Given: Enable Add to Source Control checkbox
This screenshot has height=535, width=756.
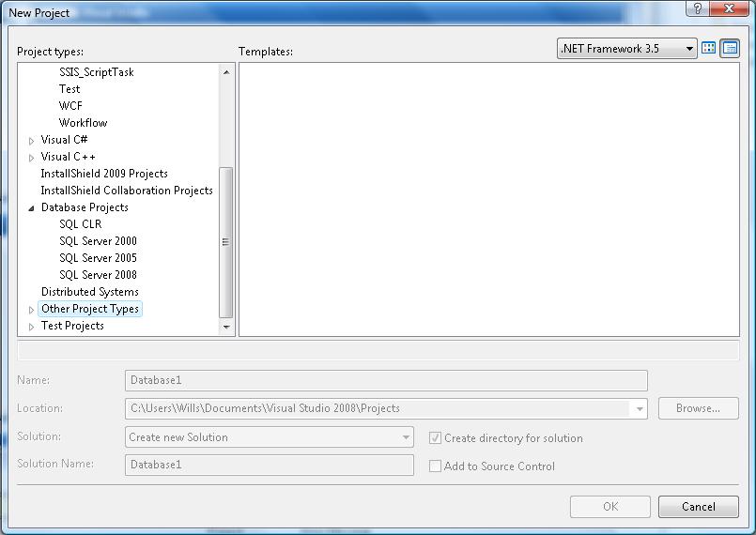Looking at the screenshot, I should pyautogui.click(x=435, y=466).
